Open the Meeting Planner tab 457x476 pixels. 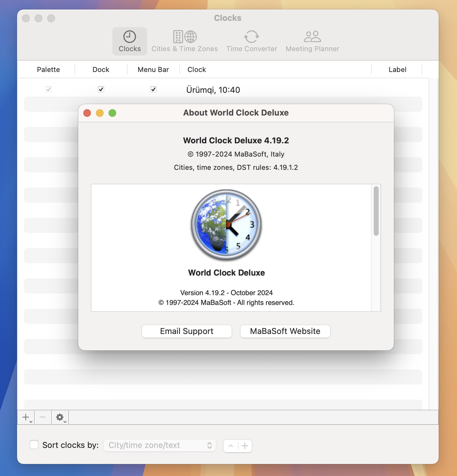click(x=312, y=41)
